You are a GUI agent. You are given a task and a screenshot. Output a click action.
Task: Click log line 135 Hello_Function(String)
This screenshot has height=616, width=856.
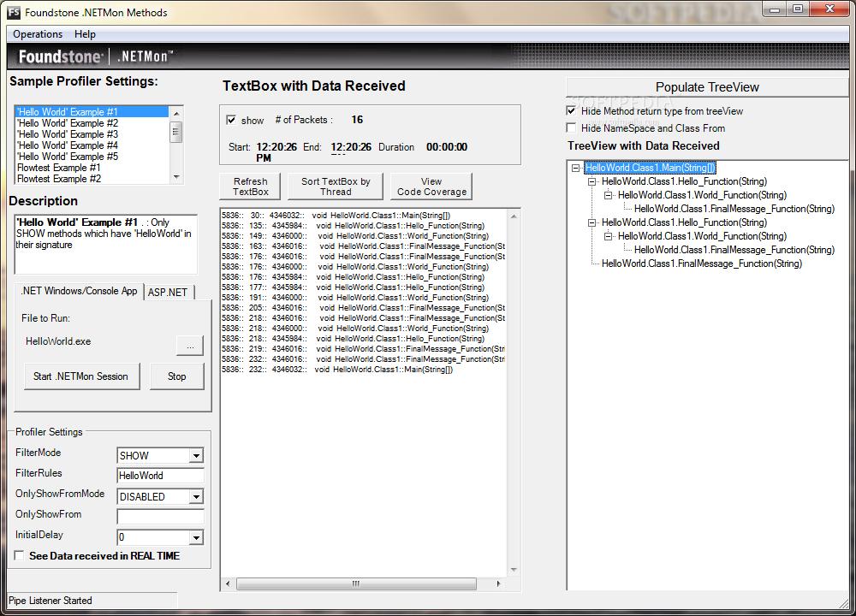[354, 226]
